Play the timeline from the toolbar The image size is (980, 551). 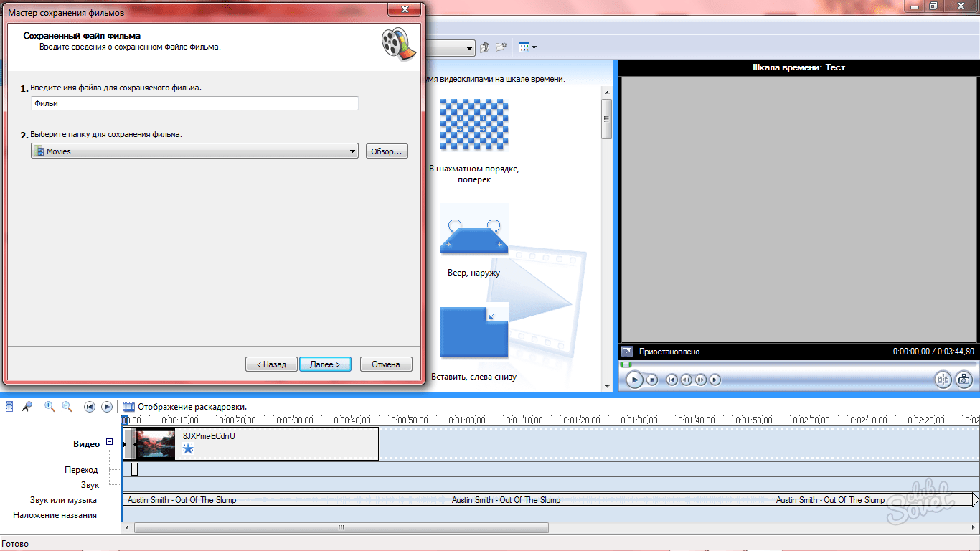[x=107, y=407]
